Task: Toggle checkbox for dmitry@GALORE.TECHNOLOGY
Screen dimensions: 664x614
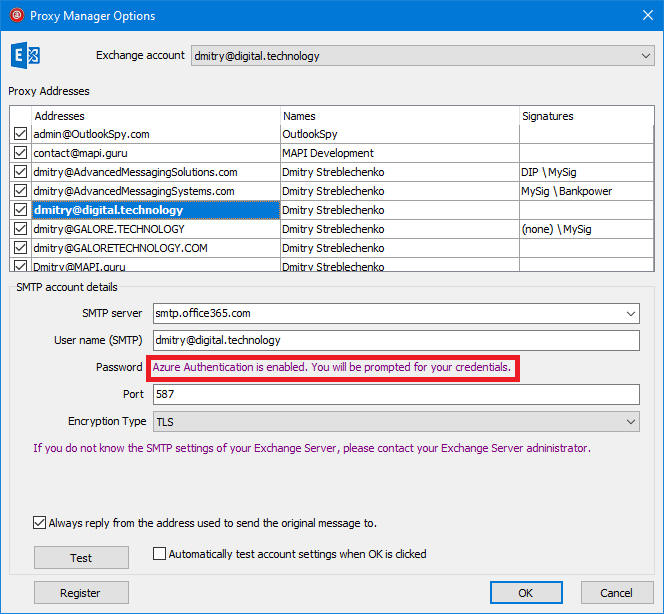Action: (20, 229)
